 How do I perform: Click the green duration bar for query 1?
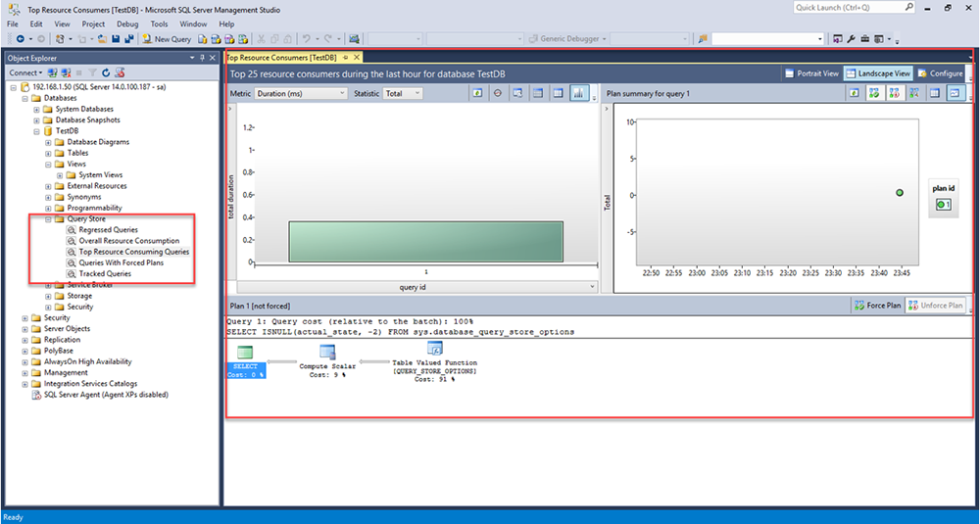(x=425, y=241)
